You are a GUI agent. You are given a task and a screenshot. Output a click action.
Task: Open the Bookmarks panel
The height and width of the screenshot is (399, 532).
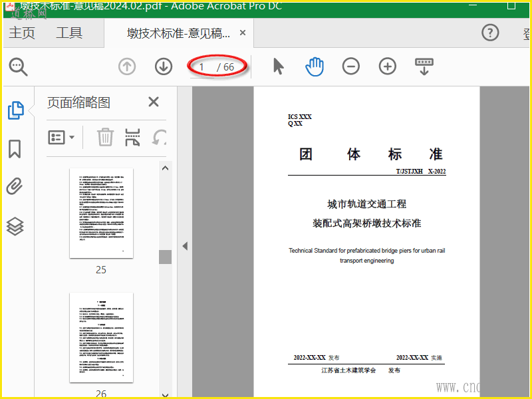pos(15,149)
